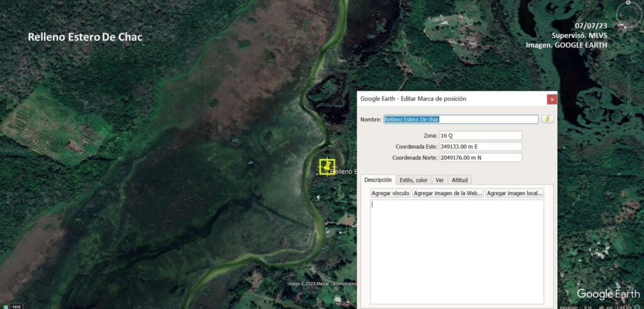The width and height of the screenshot is (644, 309).
Task: Click the look-around compass ring control
Action: [x=628, y=16]
